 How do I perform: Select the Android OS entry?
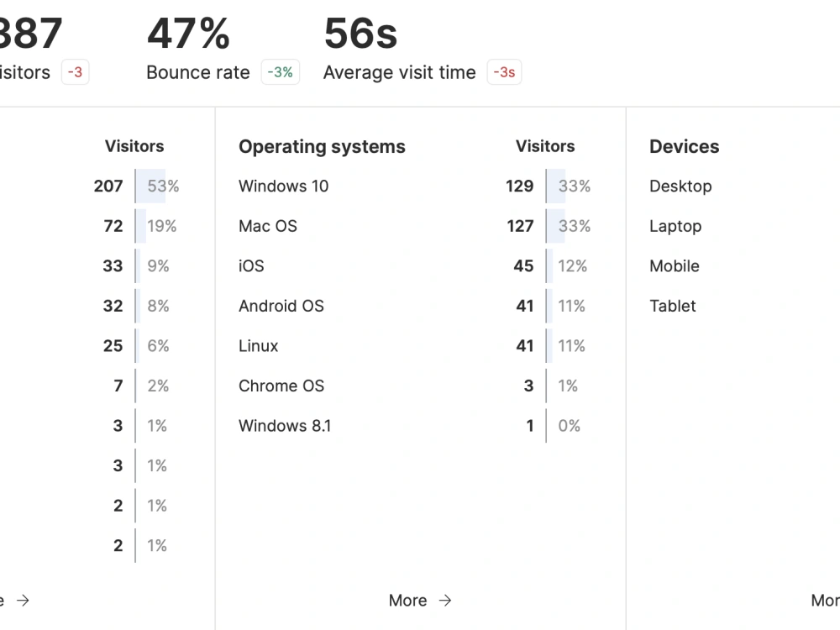(281, 306)
